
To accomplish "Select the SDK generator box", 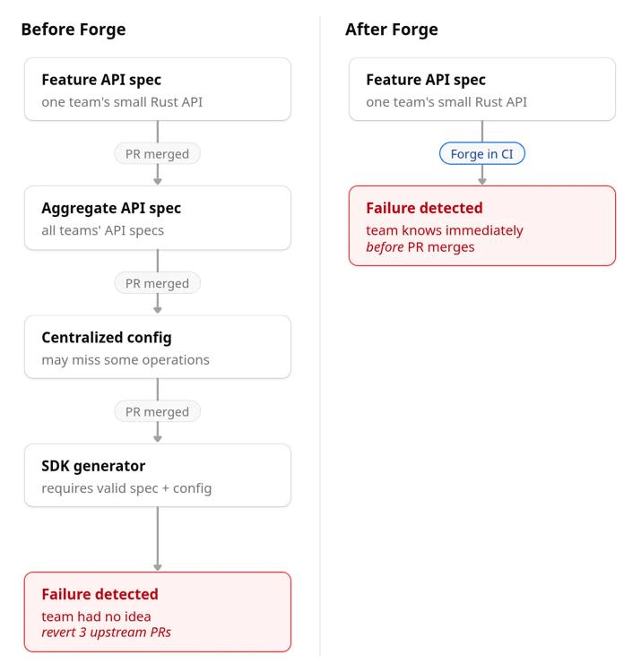I will (158, 476).
